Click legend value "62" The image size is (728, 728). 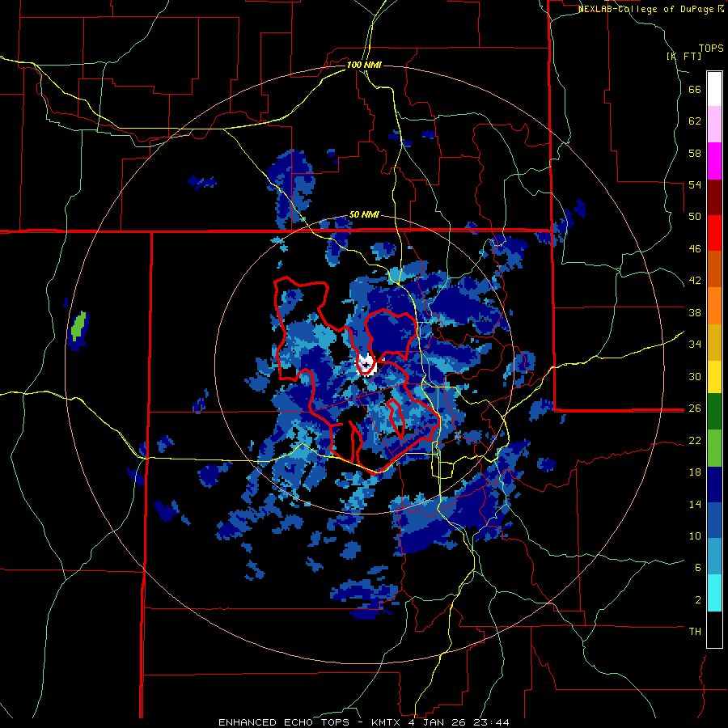[x=695, y=121]
